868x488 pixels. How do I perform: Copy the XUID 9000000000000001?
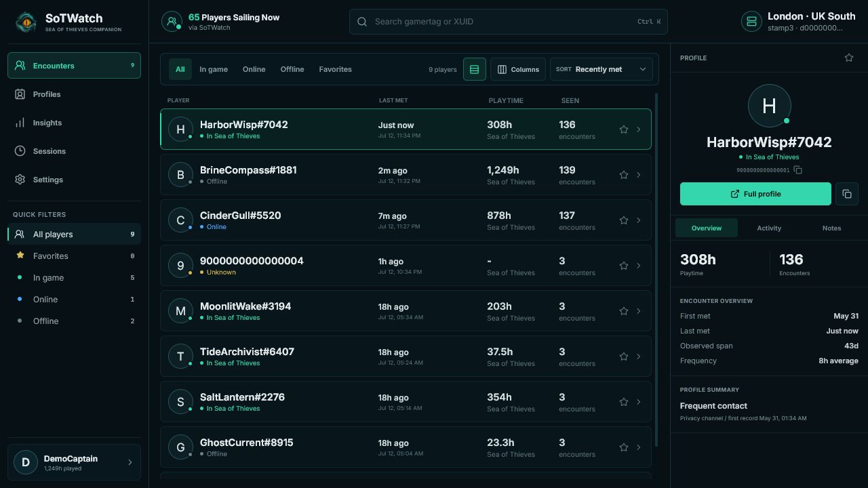[x=798, y=170]
